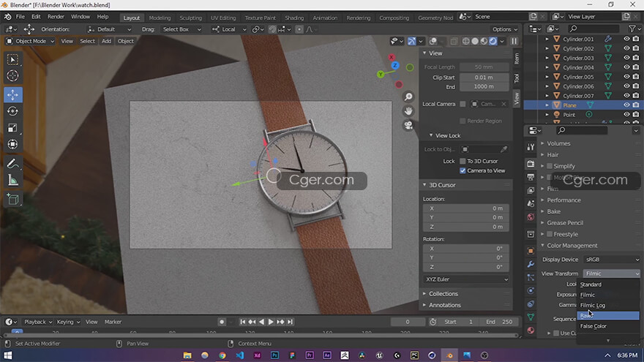Open the Options popover button
Image resolution: width=644 pixels, height=362 pixels.
tap(505, 29)
